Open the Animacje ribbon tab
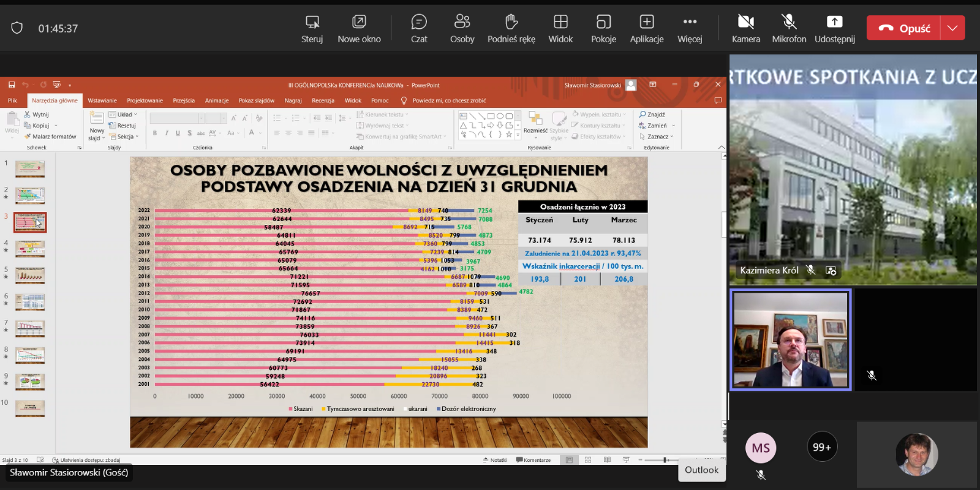This screenshot has width=980, height=490. click(217, 100)
